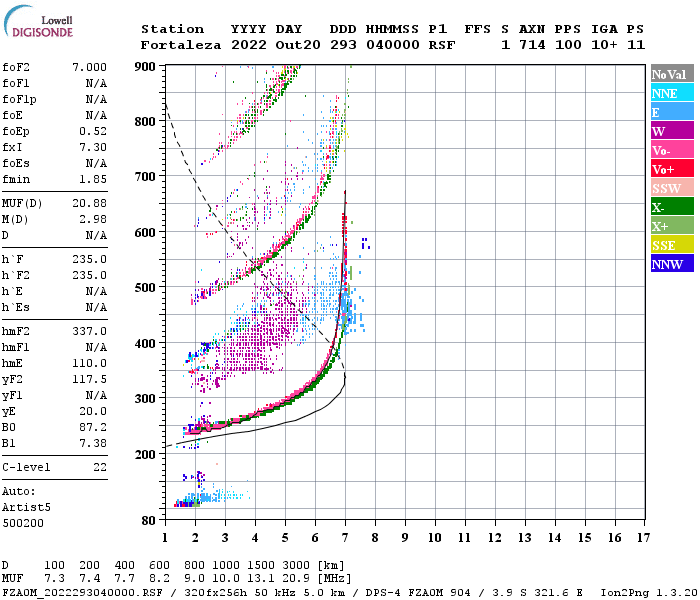Viewport: 700px width, 600px height.
Task: Click the foF1 N/A value
Action: coord(96,83)
